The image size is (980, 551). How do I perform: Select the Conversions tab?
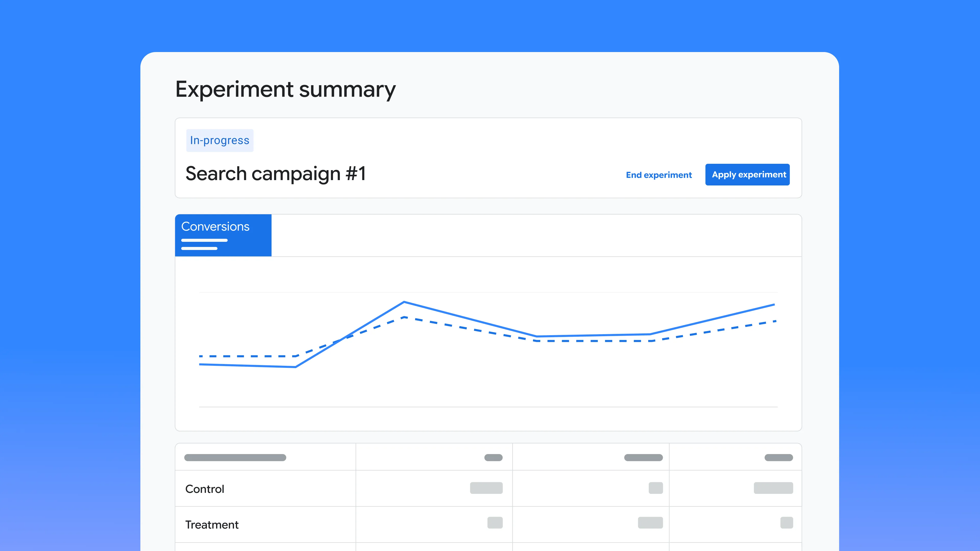tap(223, 235)
